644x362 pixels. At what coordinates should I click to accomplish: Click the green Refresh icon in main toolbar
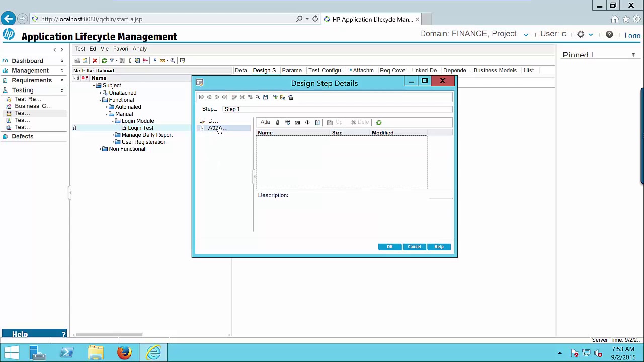pyautogui.click(x=104, y=61)
